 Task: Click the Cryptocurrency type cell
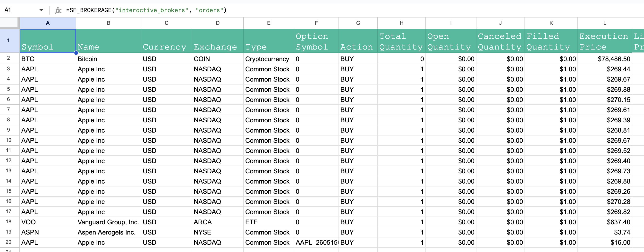pyautogui.click(x=269, y=59)
